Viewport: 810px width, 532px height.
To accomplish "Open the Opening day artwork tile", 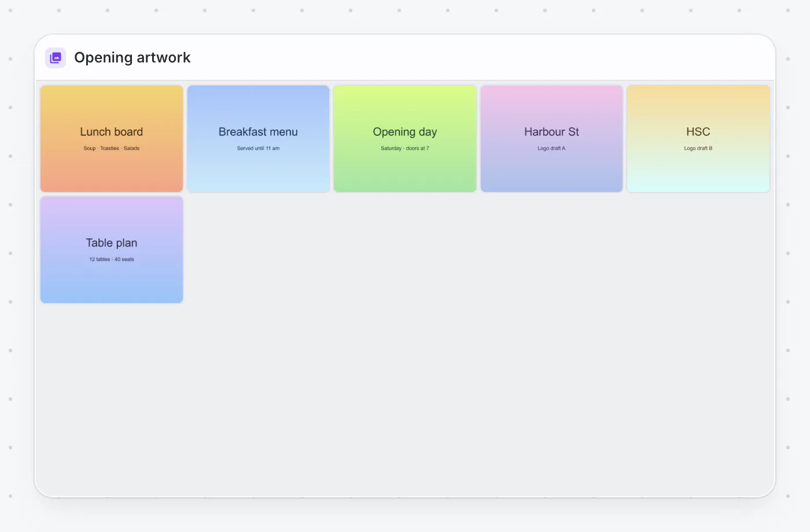I will click(405, 139).
